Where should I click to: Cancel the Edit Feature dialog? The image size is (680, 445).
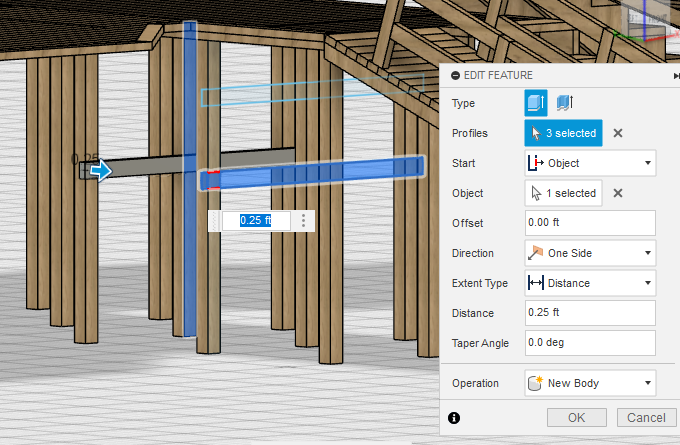tap(646, 418)
